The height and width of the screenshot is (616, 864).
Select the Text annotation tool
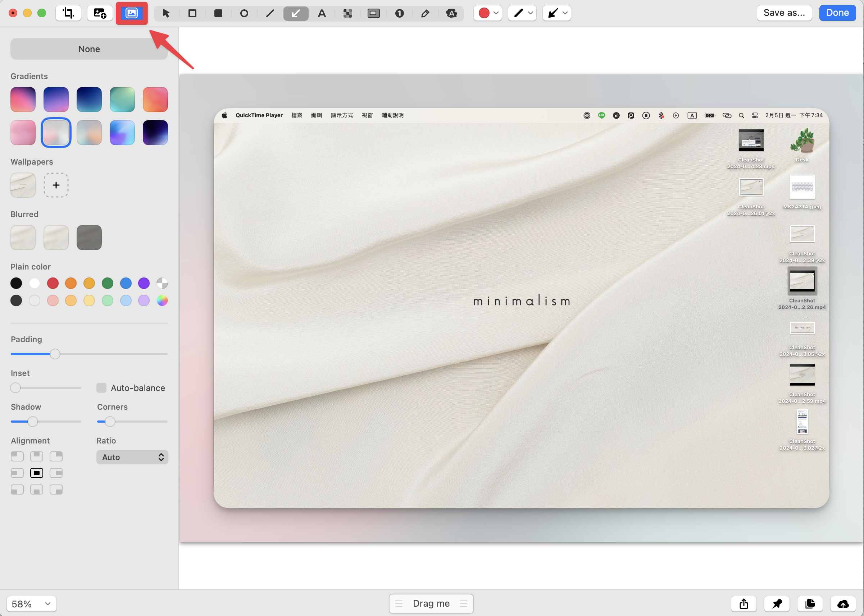tap(322, 13)
